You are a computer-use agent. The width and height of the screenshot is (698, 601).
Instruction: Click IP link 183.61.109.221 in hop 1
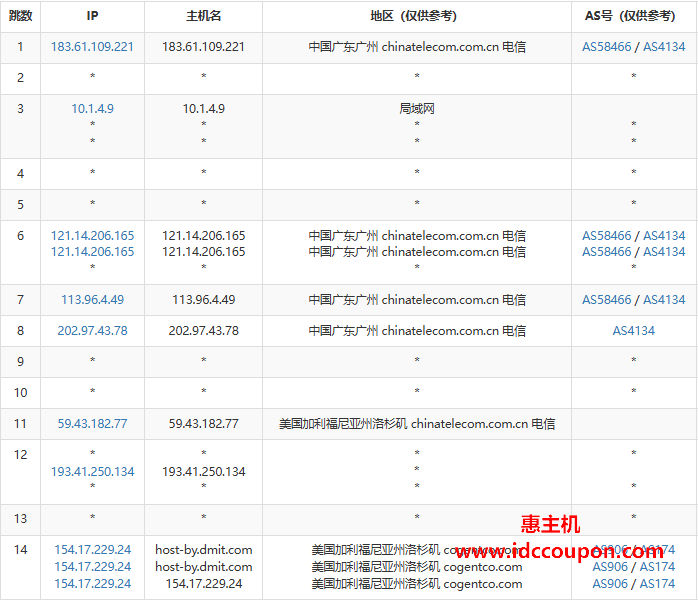click(92, 47)
